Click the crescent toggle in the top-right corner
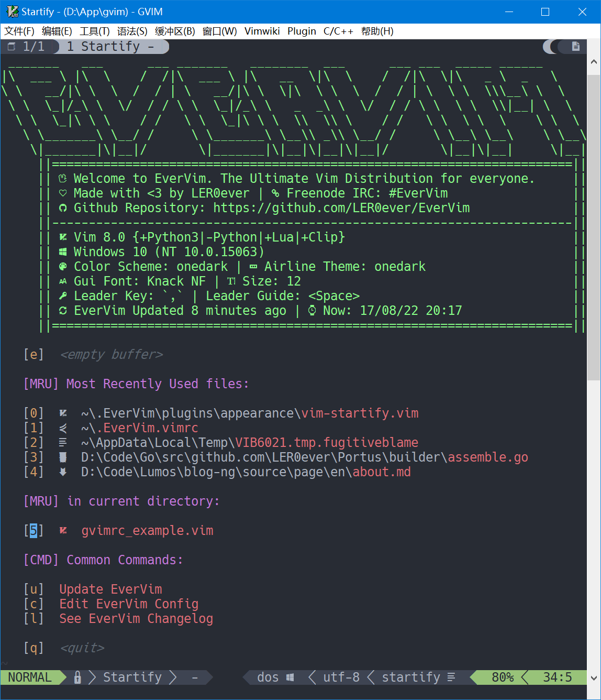The width and height of the screenshot is (601, 700). point(550,46)
